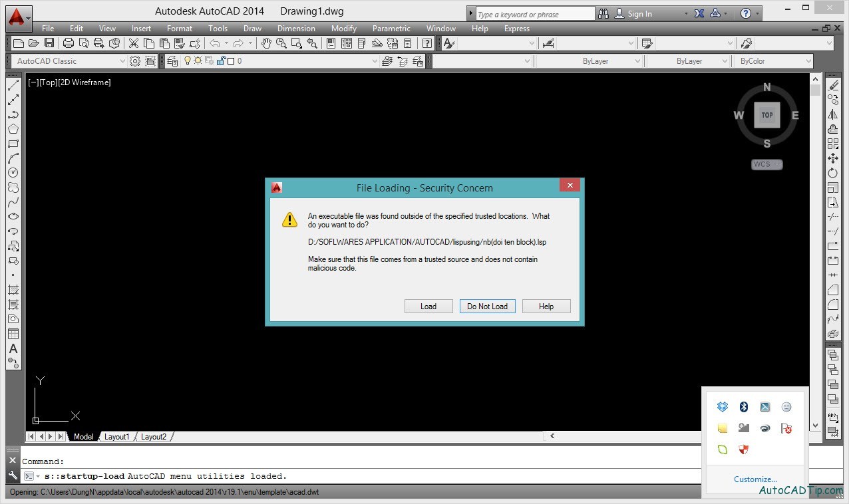Expand the WCS coordinate system dropdown
This screenshot has height=504, width=849.
[x=777, y=164]
